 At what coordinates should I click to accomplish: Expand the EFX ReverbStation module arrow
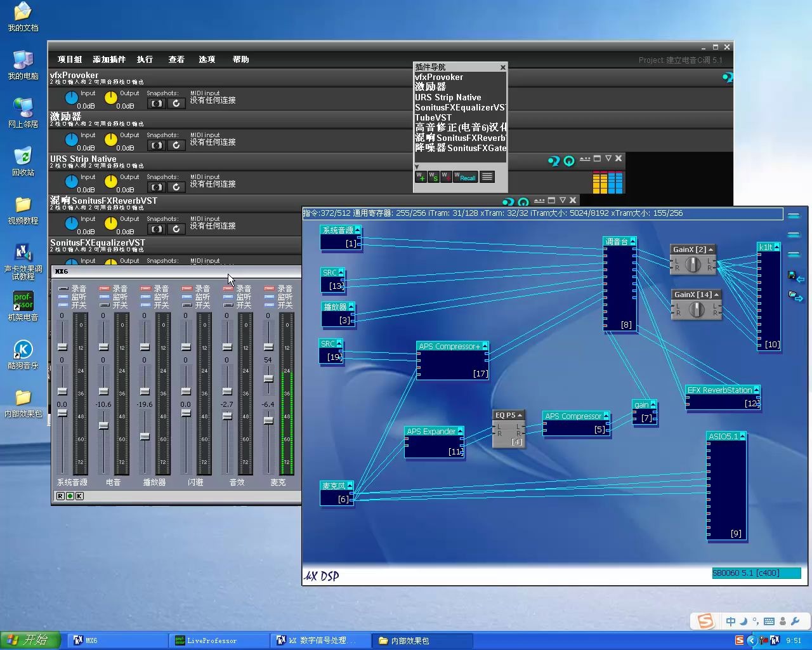pyautogui.click(x=756, y=390)
